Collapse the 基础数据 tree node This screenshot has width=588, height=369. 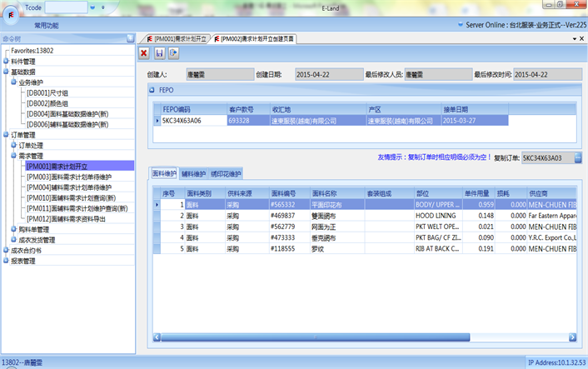[5, 72]
